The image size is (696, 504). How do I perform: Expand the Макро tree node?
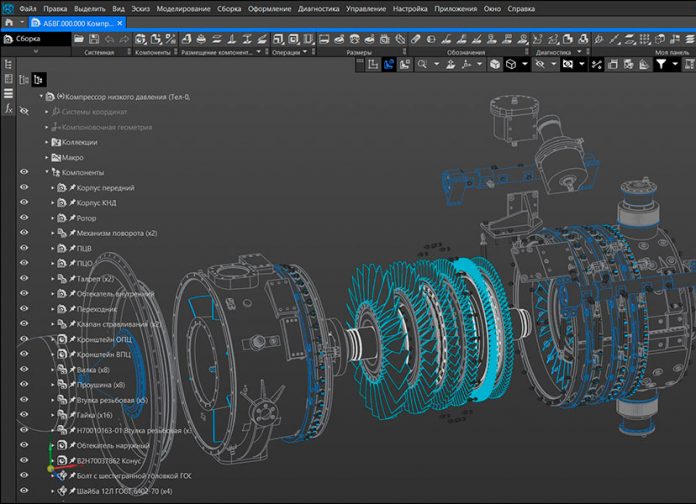point(47,157)
